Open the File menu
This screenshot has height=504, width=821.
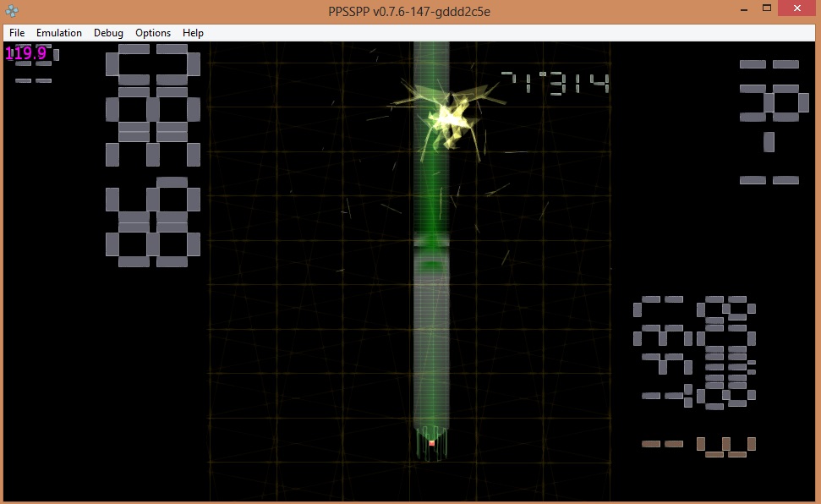pos(17,33)
